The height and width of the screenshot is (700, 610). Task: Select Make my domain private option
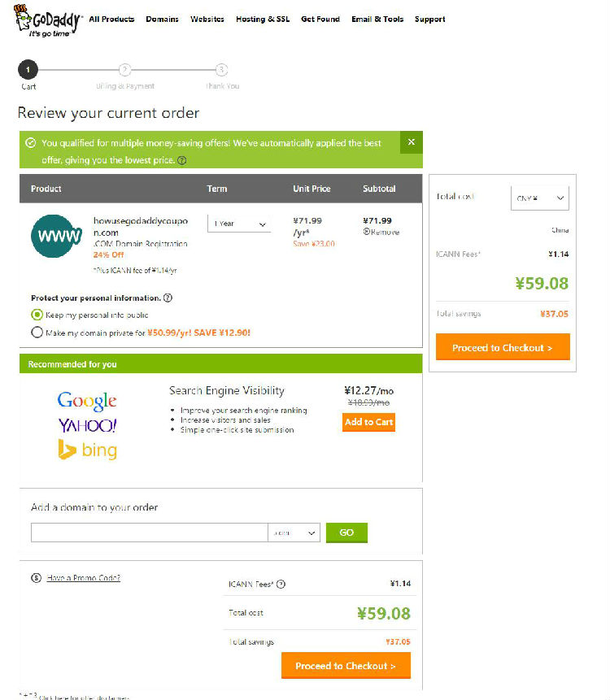[x=37, y=332]
